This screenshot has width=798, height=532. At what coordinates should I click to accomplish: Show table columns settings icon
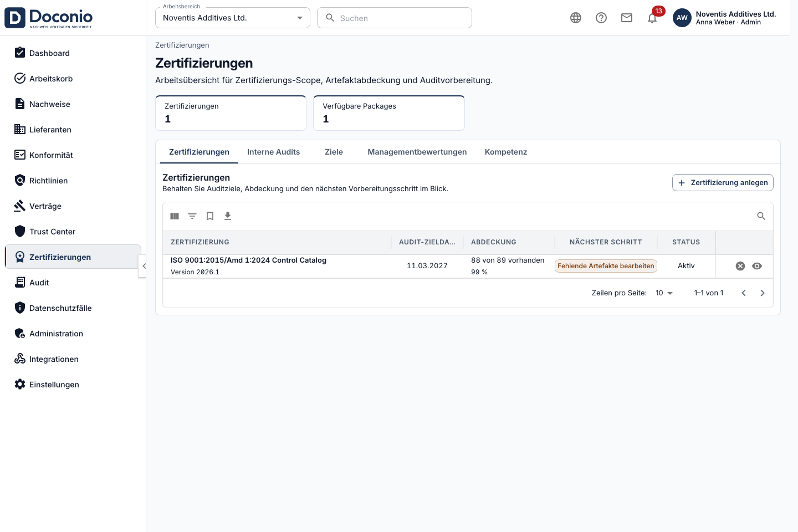coord(175,216)
